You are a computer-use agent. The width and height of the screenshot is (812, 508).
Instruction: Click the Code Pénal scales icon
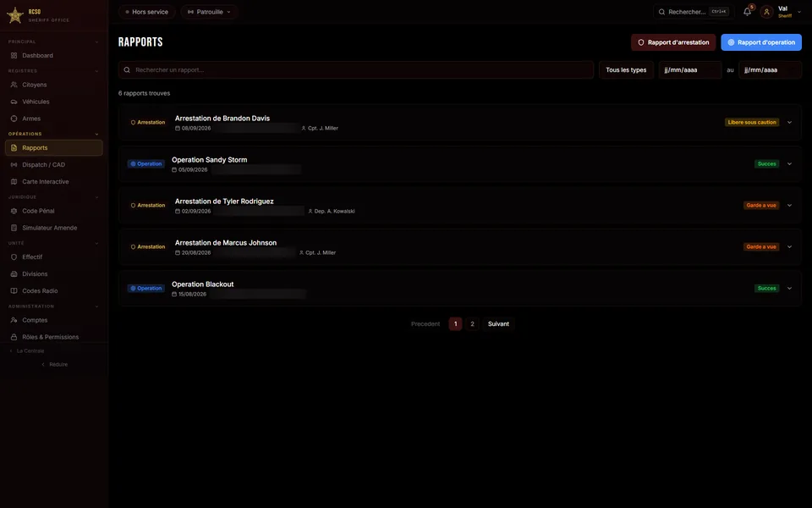click(14, 211)
